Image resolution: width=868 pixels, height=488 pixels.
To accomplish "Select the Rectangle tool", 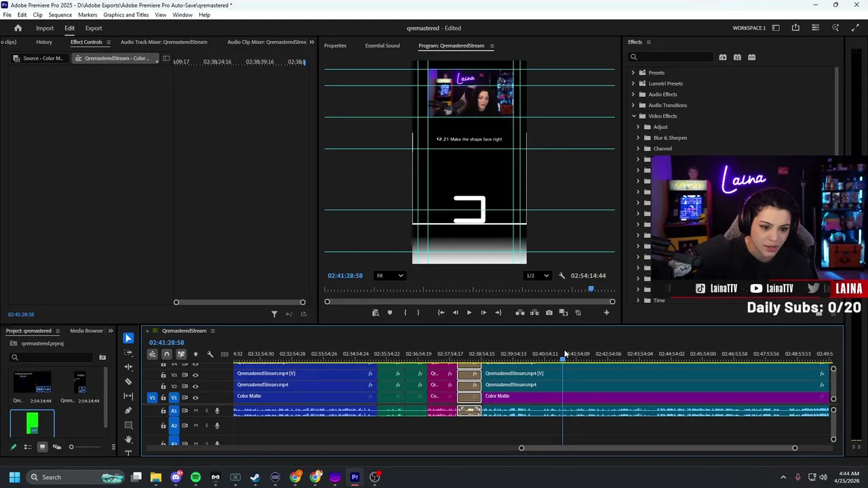I will click(x=128, y=425).
